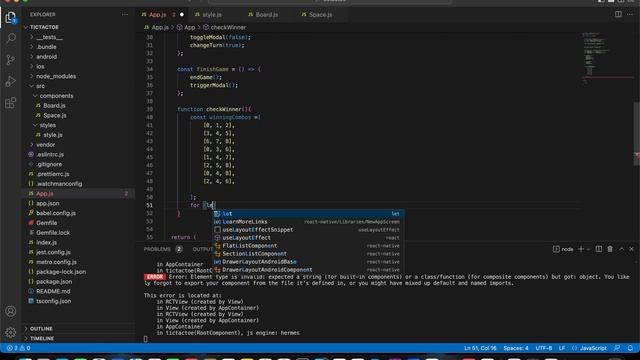Click LF end-of-line setting
This screenshot has width=640, height=360.
click(x=562, y=348)
